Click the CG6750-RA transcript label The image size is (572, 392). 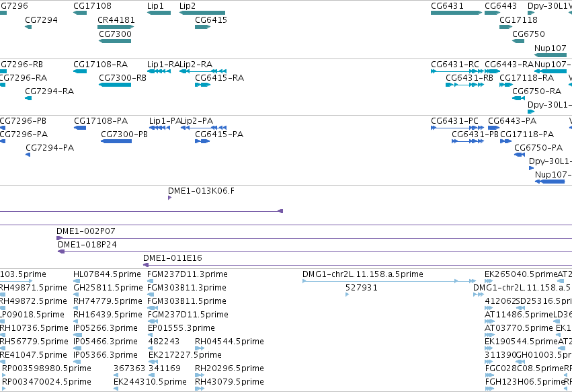[536, 91]
